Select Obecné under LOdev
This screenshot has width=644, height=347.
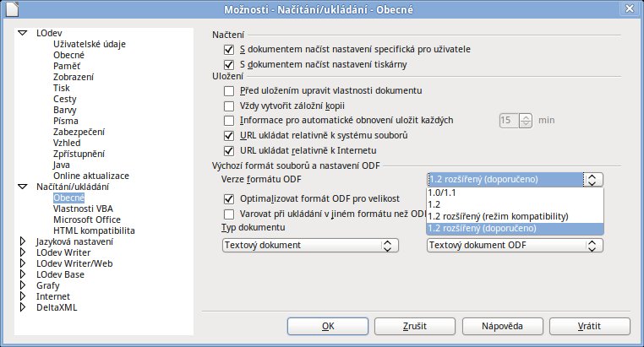pyautogui.click(x=68, y=55)
